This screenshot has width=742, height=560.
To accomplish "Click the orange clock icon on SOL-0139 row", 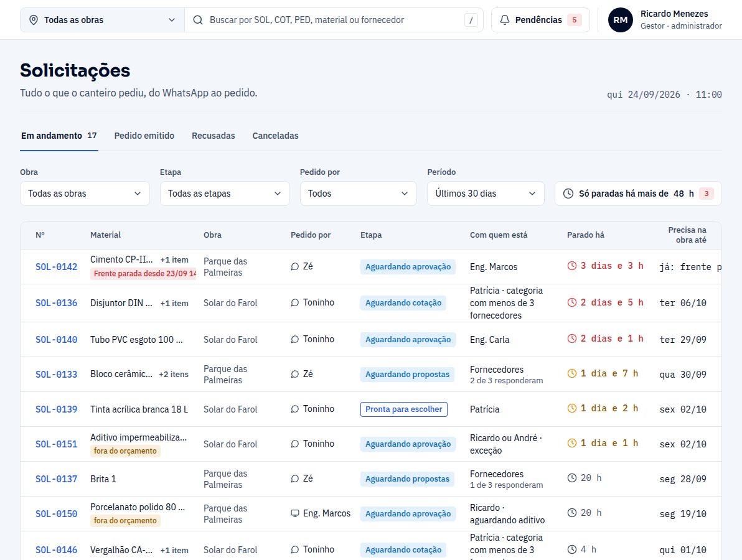I will pos(571,408).
